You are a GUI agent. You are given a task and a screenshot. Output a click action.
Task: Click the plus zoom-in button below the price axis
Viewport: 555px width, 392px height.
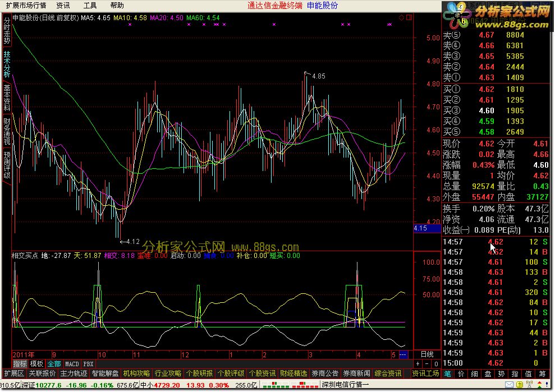(x=418, y=364)
